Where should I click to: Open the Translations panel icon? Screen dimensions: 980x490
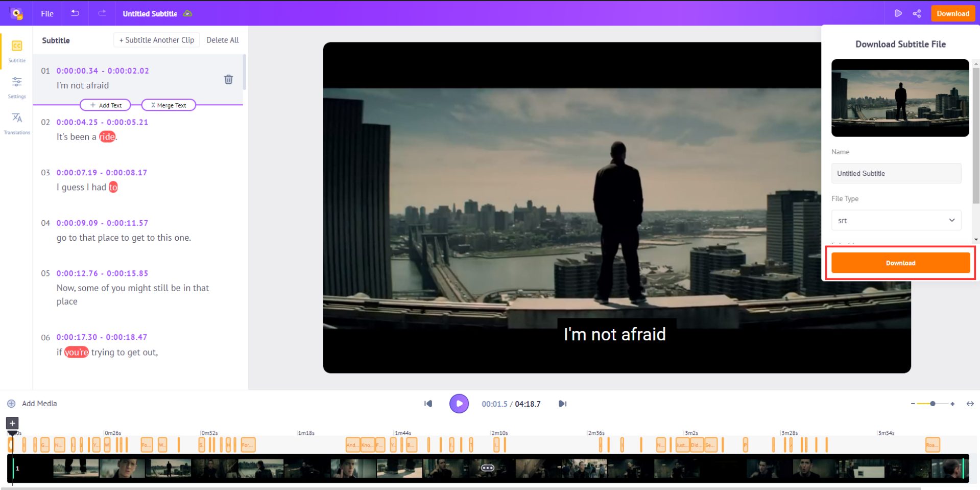(16, 123)
